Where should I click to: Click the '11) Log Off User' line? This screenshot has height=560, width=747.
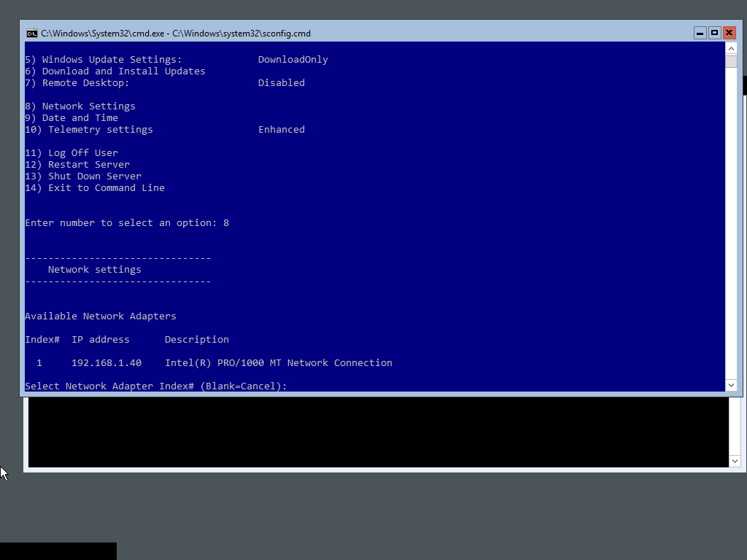click(71, 153)
